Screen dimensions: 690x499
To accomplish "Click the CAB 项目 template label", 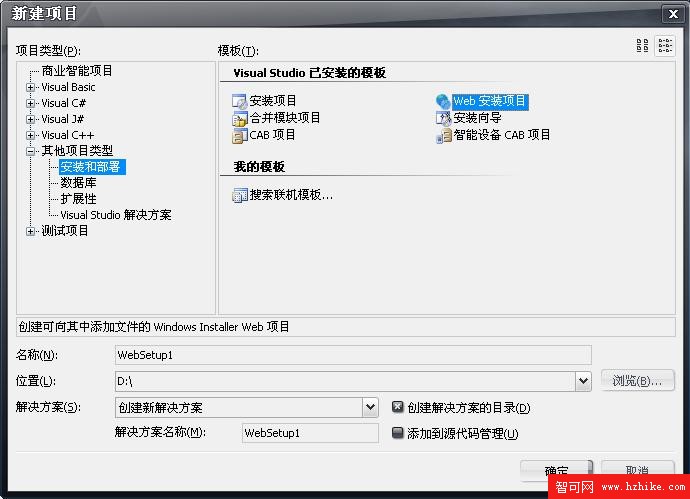I will (272, 135).
